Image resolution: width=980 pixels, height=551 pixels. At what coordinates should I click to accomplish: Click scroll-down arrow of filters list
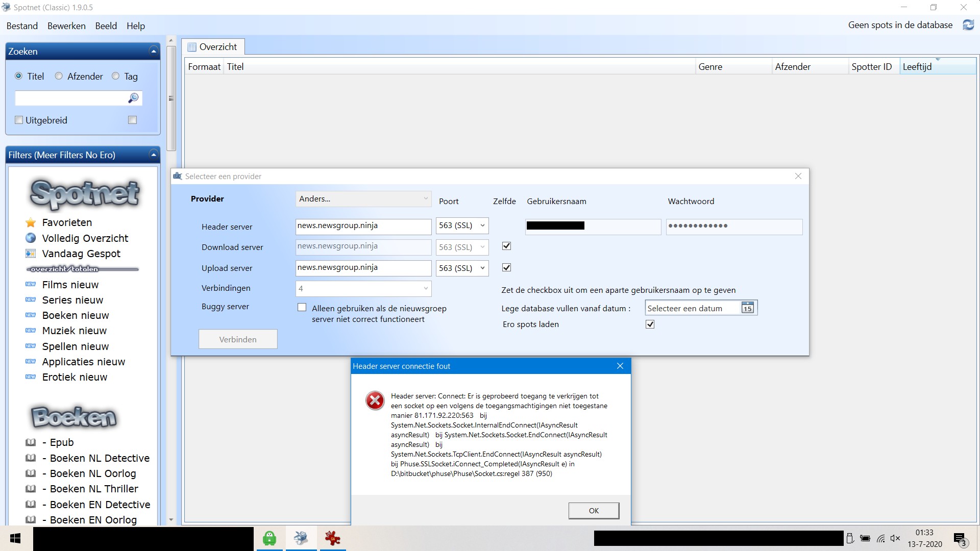(x=171, y=520)
